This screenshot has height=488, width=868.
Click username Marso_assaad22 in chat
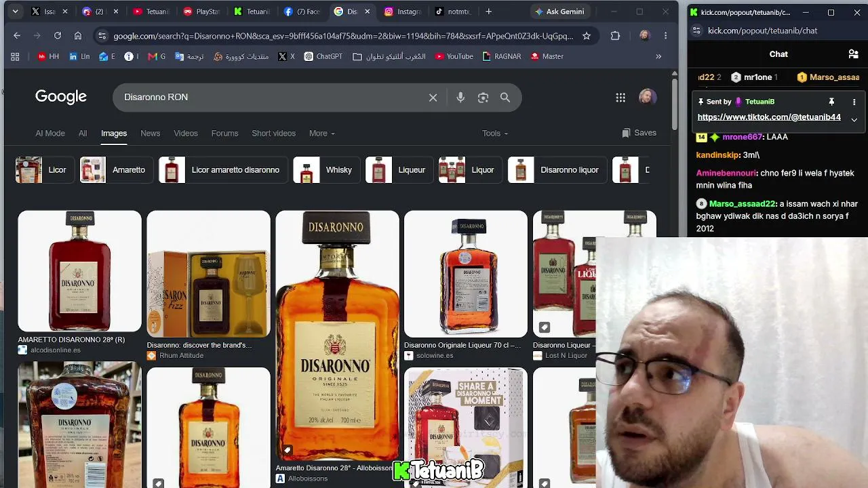[743, 204]
